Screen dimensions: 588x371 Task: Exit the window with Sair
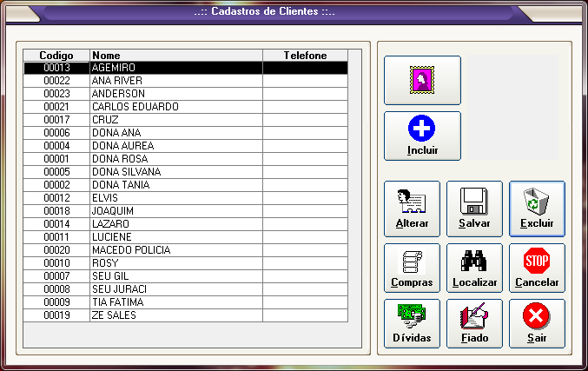point(537,323)
